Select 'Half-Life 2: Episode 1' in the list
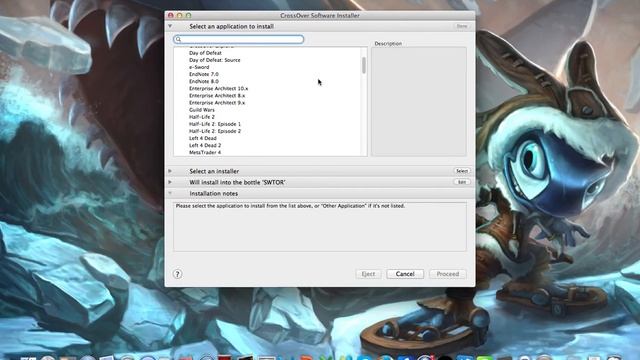This screenshot has width=640, height=360. (215, 124)
